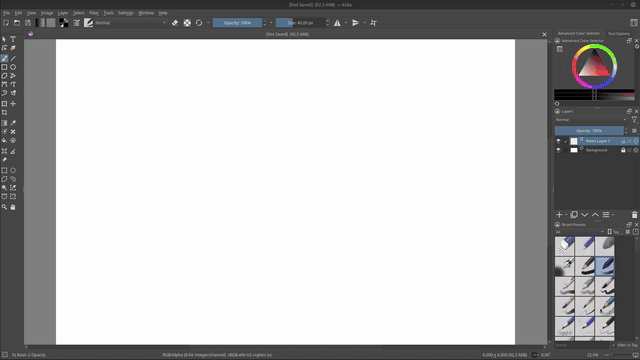Delete layer with trash icon
The image size is (640, 360).
[x=634, y=215]
